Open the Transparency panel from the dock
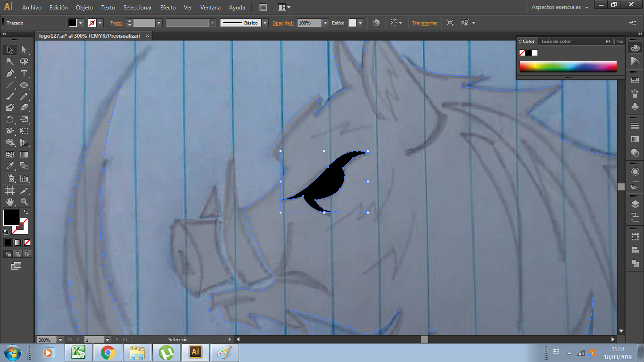 point(635,152)
